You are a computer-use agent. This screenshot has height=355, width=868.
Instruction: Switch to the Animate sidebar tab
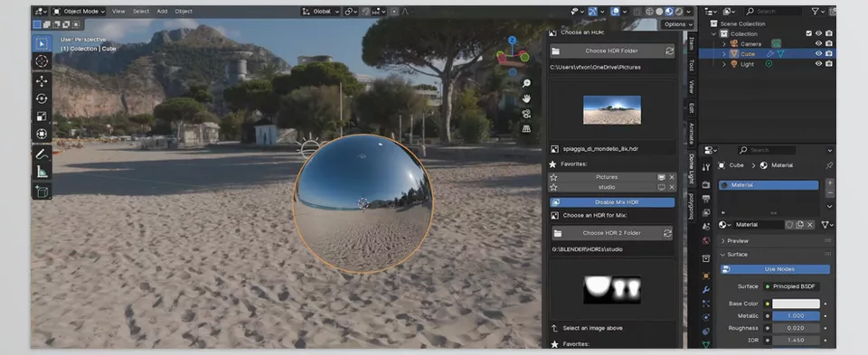click(x=691, y=133)
